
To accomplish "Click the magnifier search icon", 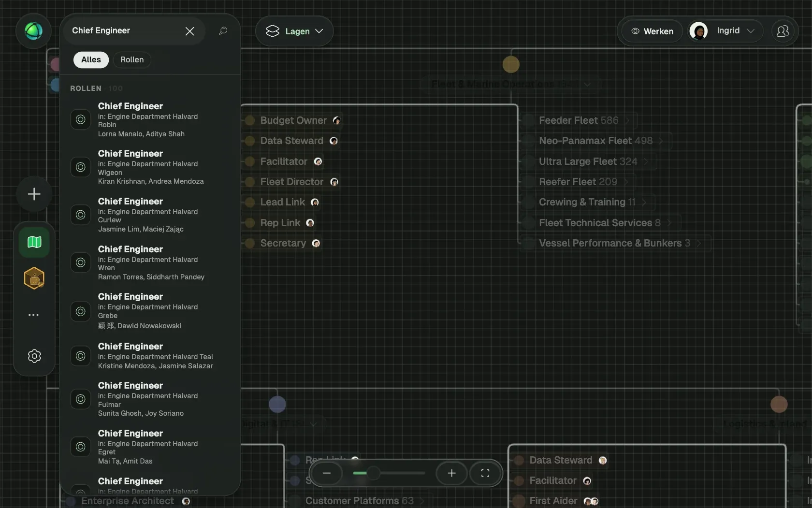I will [x=223, y=31].
